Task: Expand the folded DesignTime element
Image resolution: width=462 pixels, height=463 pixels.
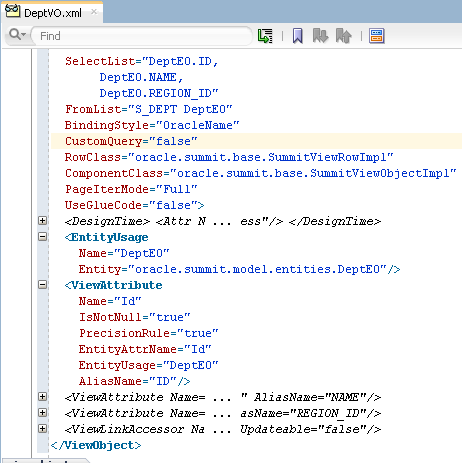Action: [x=42, y=221]
